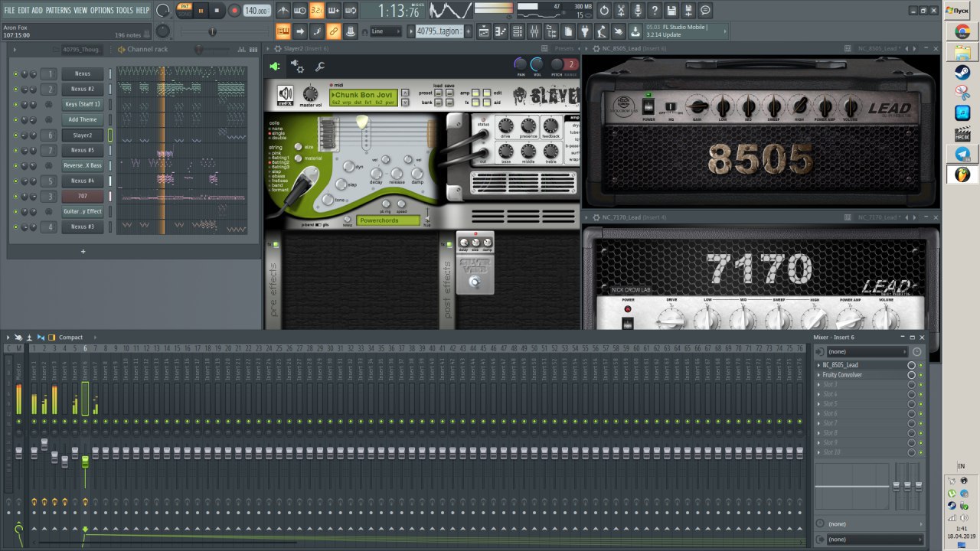
Task: Expand the Fruity Convolver mixer effect slot
Action: coord(818,375)
